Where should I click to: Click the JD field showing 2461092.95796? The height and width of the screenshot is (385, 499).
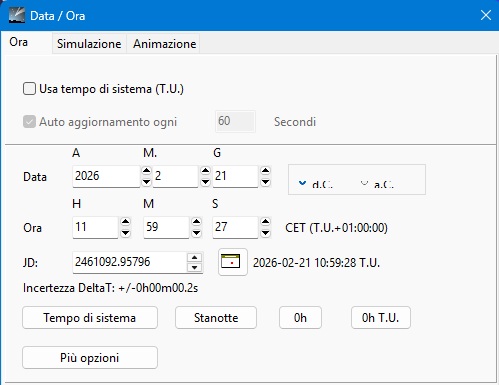(x=129, y=262)
